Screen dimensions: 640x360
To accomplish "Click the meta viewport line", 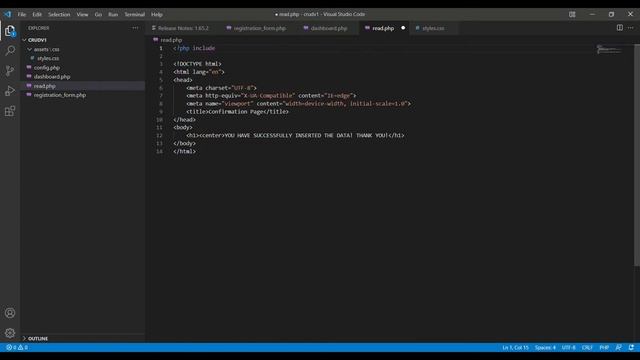I will [x=298, y=104].
